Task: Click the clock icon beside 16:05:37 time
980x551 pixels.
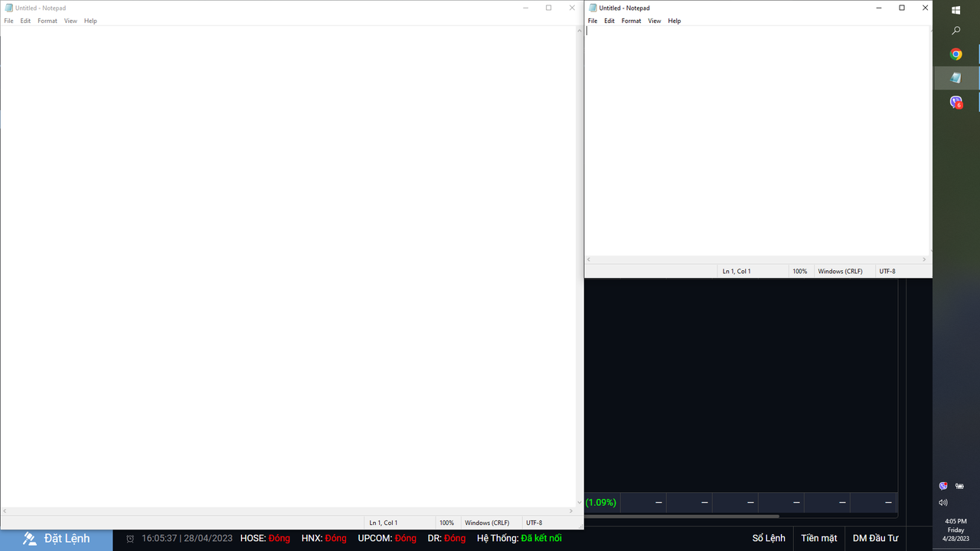Action: click(130, 539)
